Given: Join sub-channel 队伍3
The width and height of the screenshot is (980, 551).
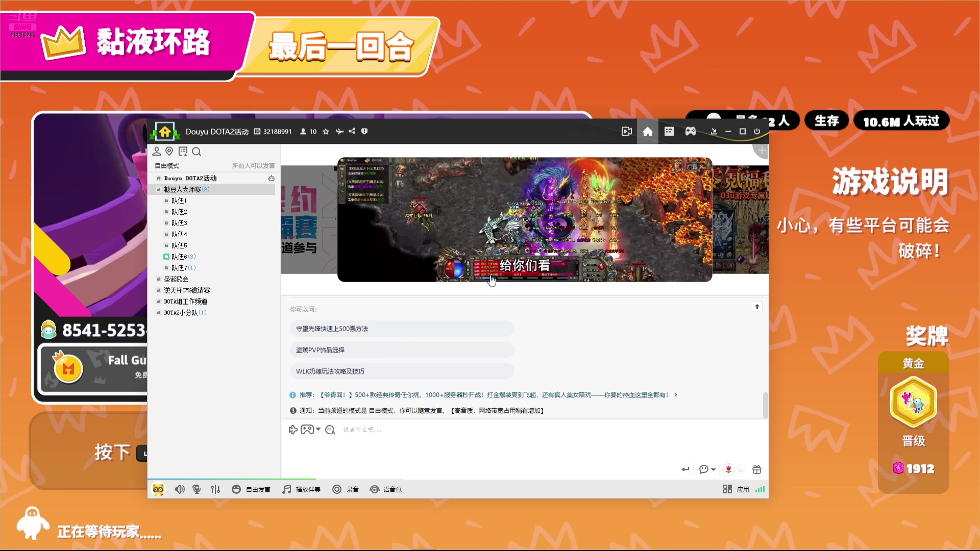Looking at the screenshot, I should tap(179, 223).
